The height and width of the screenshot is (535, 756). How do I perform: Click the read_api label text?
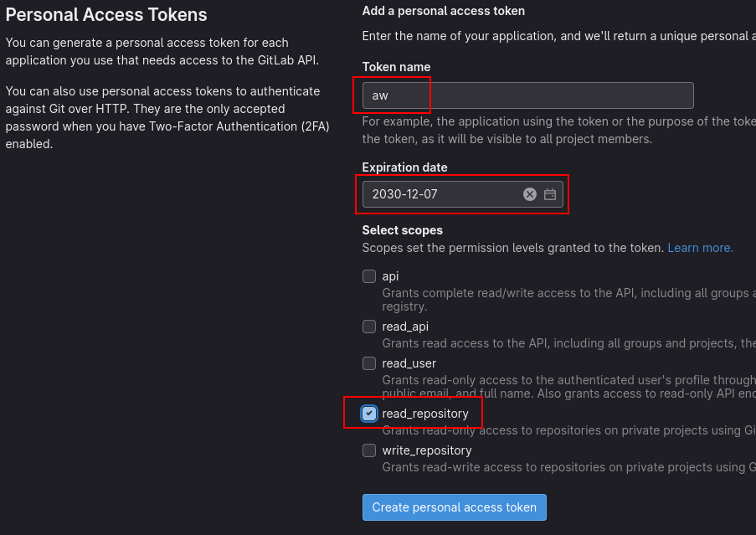click(x=405, y=327)
